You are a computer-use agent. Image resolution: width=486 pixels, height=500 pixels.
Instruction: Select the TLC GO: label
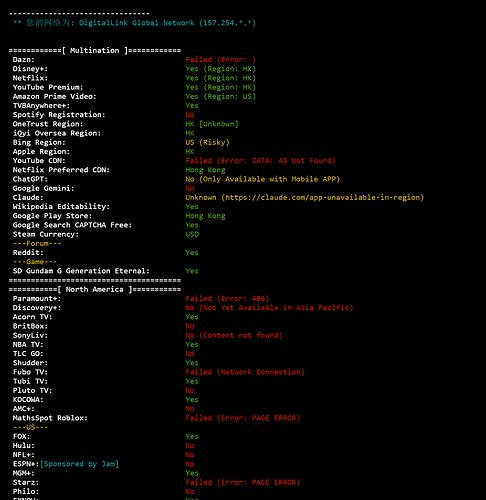pyautogui.click(x=28, y=354)
